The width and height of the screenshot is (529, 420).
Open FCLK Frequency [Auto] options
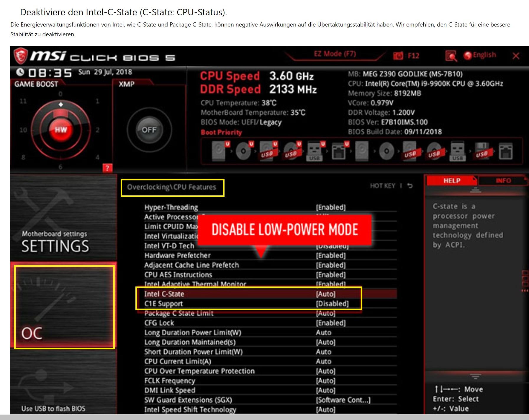coord(326,381)
